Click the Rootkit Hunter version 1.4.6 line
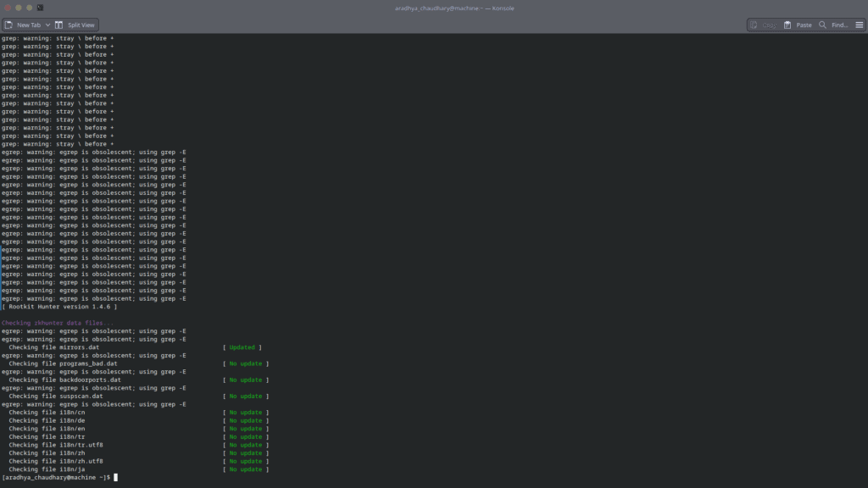Viewport: 868px width, 488px height. (x=59, y=307)
